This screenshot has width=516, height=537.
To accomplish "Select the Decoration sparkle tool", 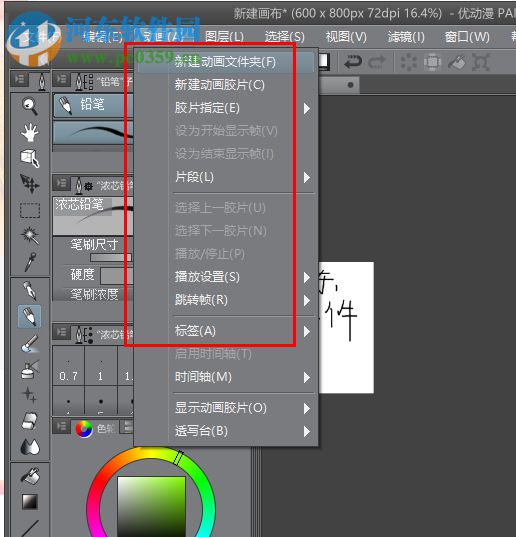I will tap(30, 395).
